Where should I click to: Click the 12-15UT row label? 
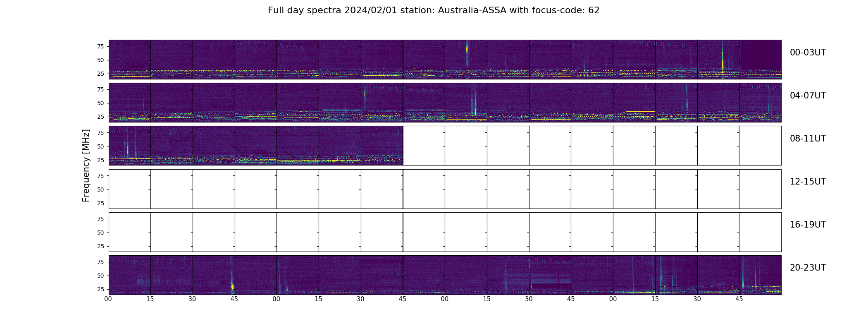808,182
